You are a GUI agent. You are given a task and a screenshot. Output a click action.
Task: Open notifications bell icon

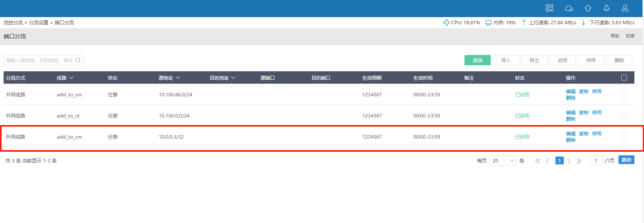point(606,8)
